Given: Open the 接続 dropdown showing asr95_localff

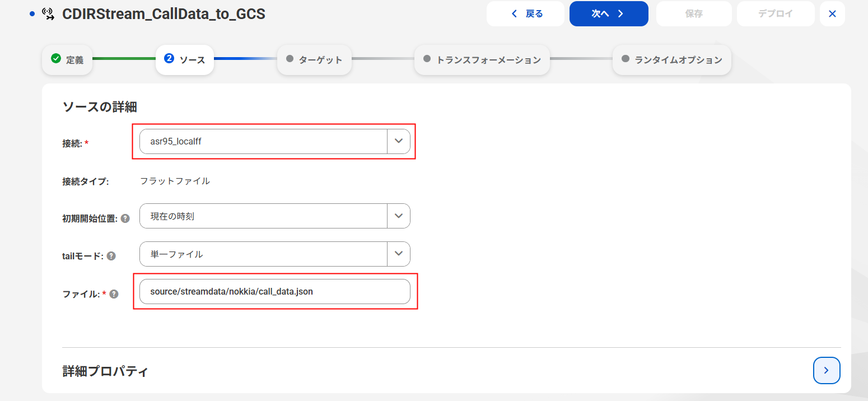Looking at the screenshot, I should tap(275, 141).
